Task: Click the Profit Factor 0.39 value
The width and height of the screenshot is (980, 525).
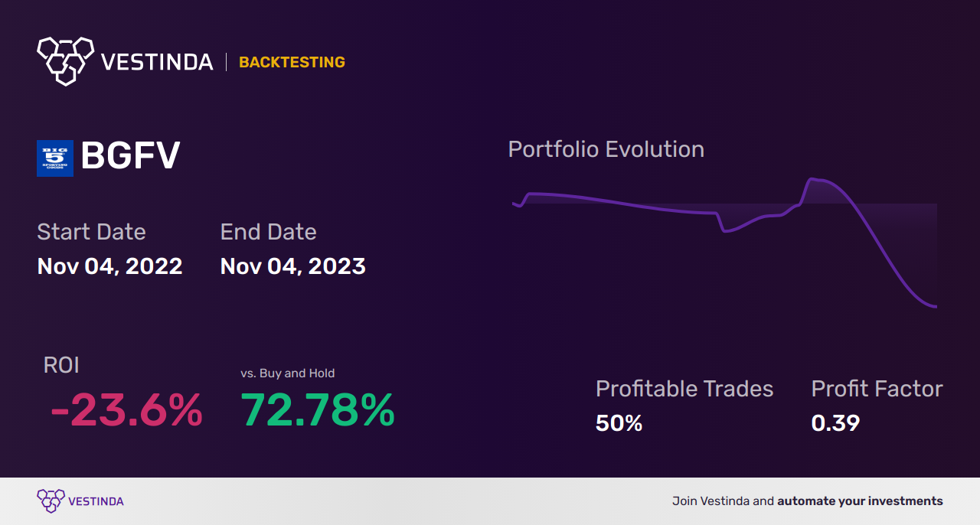Action: 835,423
